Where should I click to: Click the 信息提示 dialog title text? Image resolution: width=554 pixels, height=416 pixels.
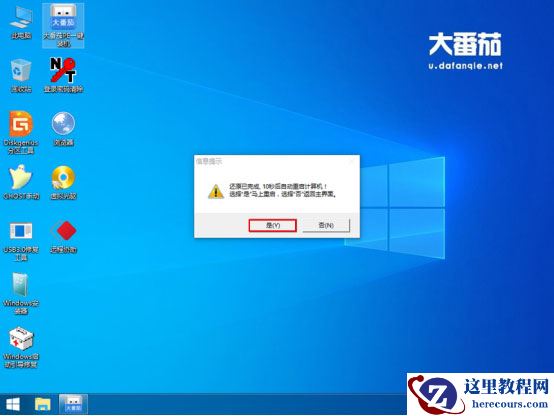click(209, 162)
